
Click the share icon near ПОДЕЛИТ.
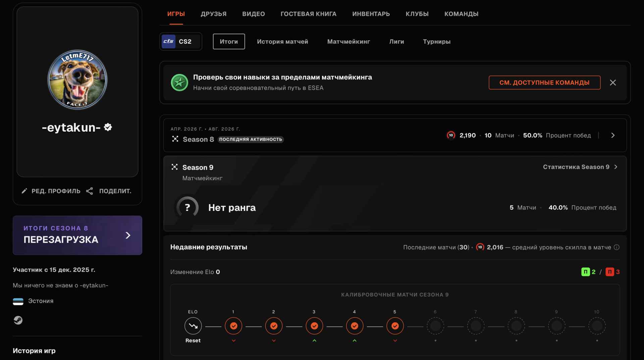click(x=90, y=191)
